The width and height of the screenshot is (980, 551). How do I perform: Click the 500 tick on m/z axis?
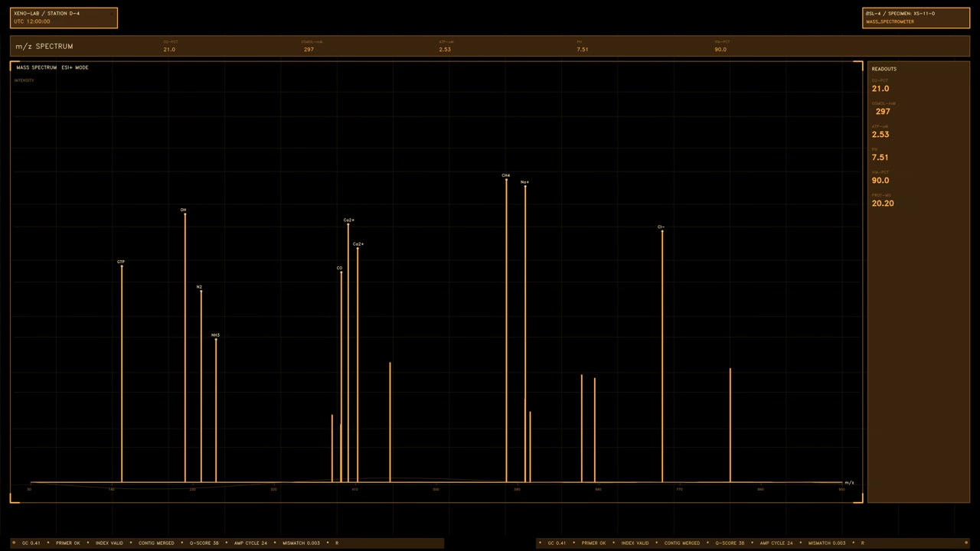click(436, 489)
